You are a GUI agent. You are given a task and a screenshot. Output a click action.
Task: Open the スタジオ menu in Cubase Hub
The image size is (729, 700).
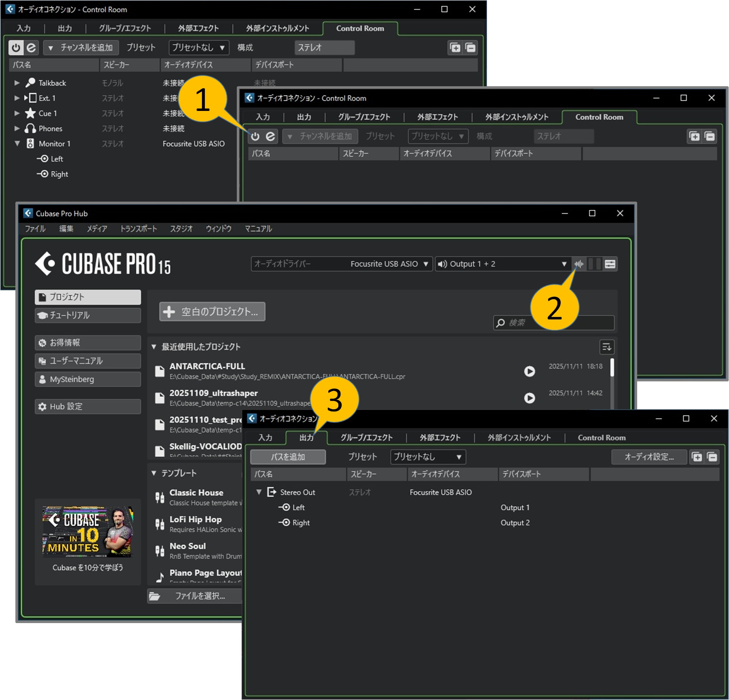tap(181, 229)
